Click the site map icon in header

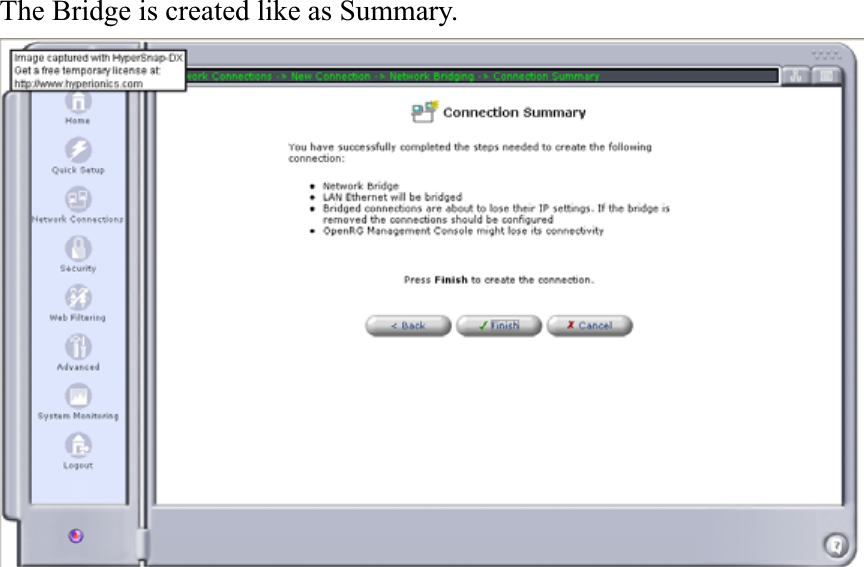pos(796,76)
